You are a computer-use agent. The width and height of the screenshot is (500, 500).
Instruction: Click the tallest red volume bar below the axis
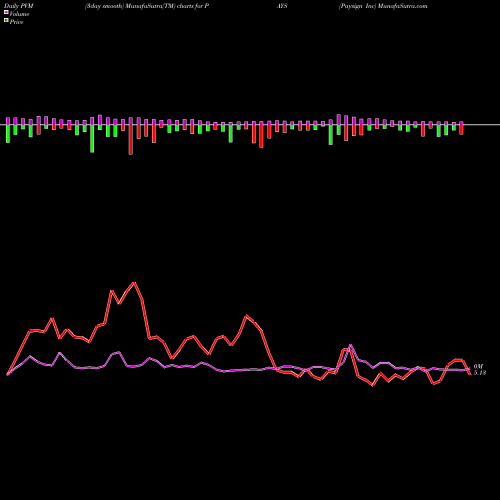pyautogui.click(x=131, y=139)
